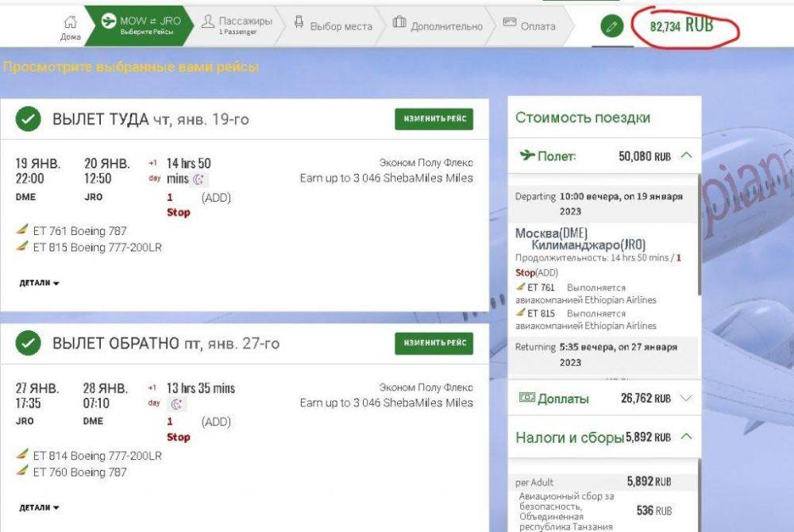The image size is (794, 532).
Task: Toggle the green checkmark for ВЫЛЕТ ОБРАТНО
Action: pos(29,344)
